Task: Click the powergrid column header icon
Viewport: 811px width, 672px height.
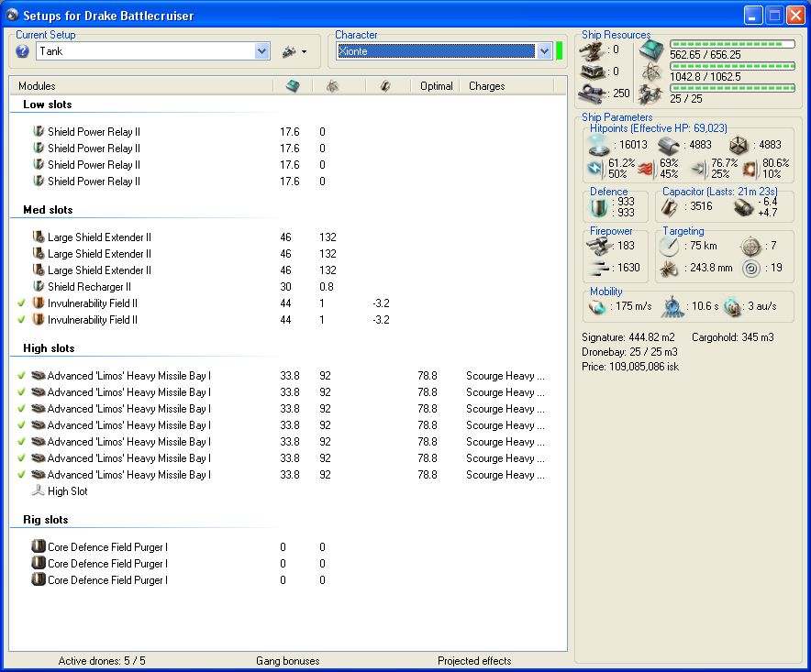Action: tap(333, 86)
